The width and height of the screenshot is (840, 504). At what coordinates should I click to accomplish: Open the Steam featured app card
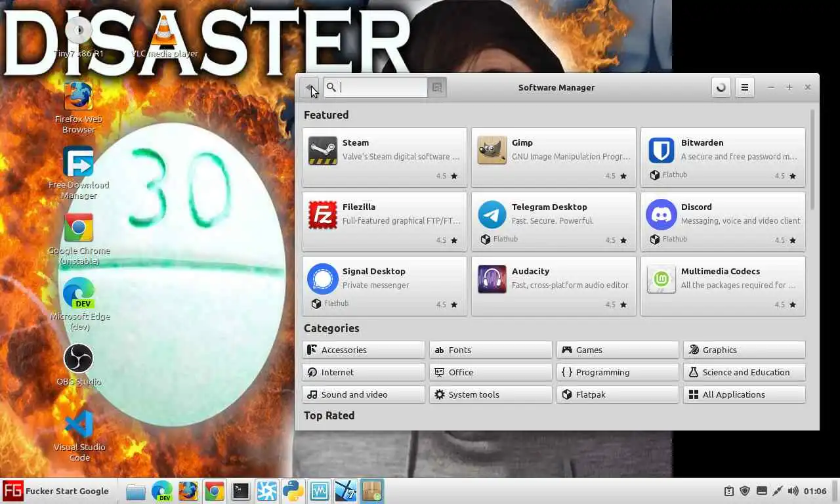pyautogui.click(x=385, y=157)
